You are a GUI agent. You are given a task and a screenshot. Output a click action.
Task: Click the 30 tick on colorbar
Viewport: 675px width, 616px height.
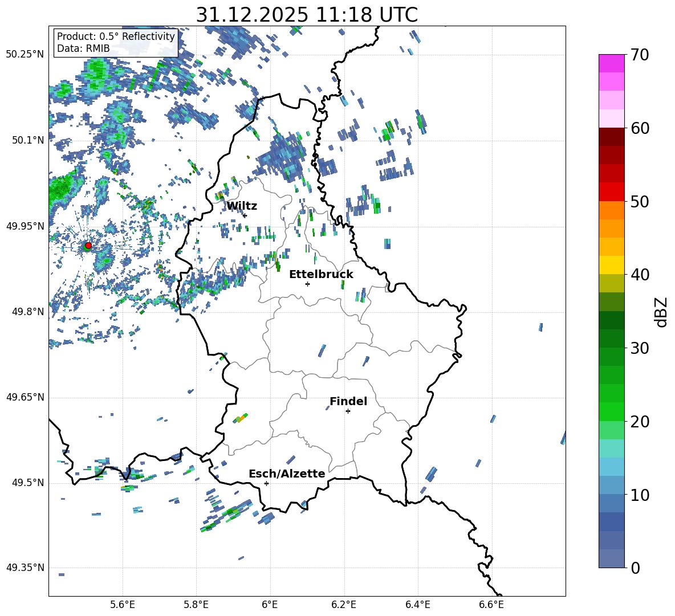(640, 348)
